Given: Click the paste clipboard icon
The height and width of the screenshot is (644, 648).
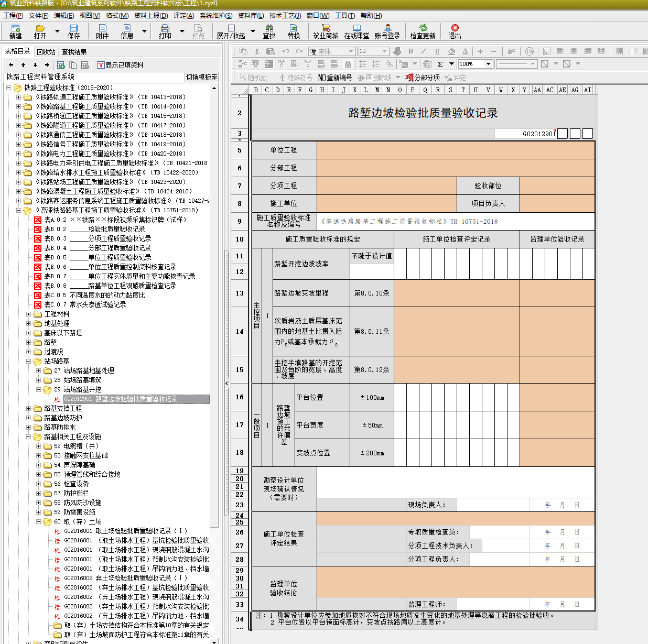Looking at the screenshot, I should [271, 51].
